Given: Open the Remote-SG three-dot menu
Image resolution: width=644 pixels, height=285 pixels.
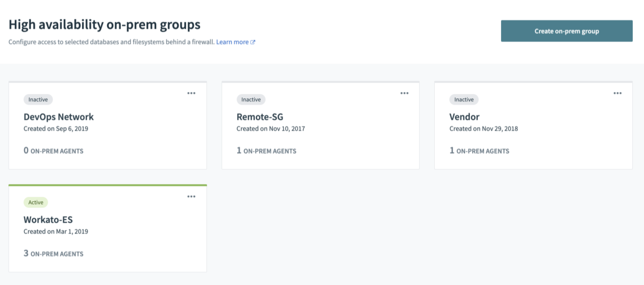Looking at the screenshot, I should [x=404, y=93].
